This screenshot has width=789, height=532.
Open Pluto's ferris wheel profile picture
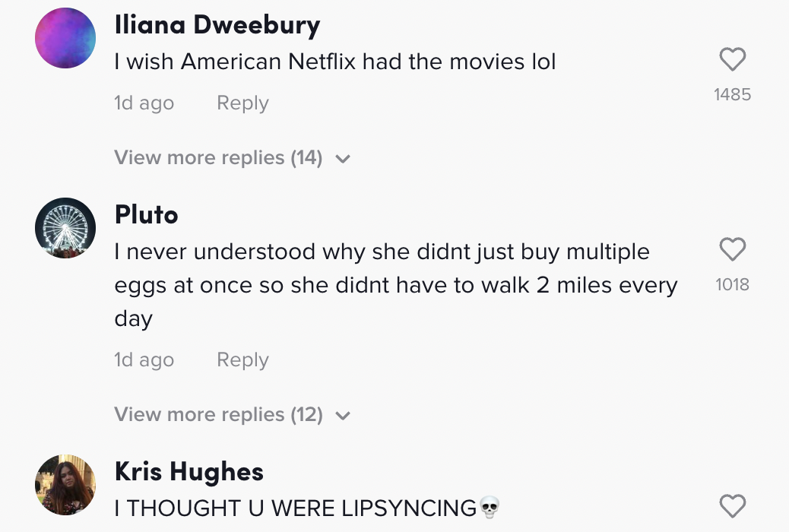pos(65,228)
